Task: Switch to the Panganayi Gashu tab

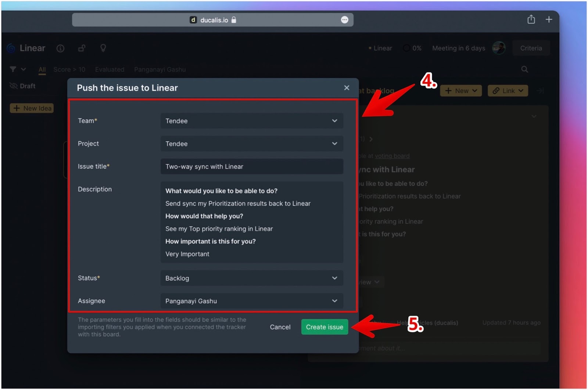Action: [x=160, y=69]
